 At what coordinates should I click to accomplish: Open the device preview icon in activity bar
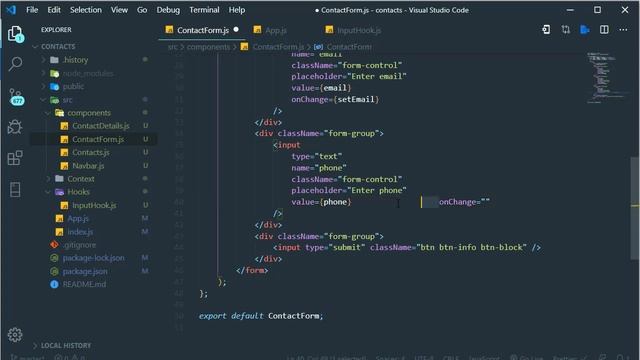(x=15, y=189)
